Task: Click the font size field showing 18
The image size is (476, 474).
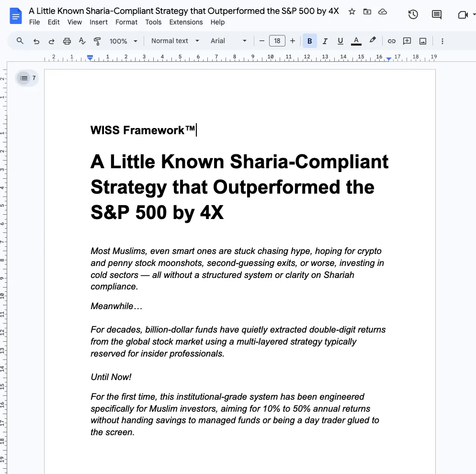Action: pos(277,41)
